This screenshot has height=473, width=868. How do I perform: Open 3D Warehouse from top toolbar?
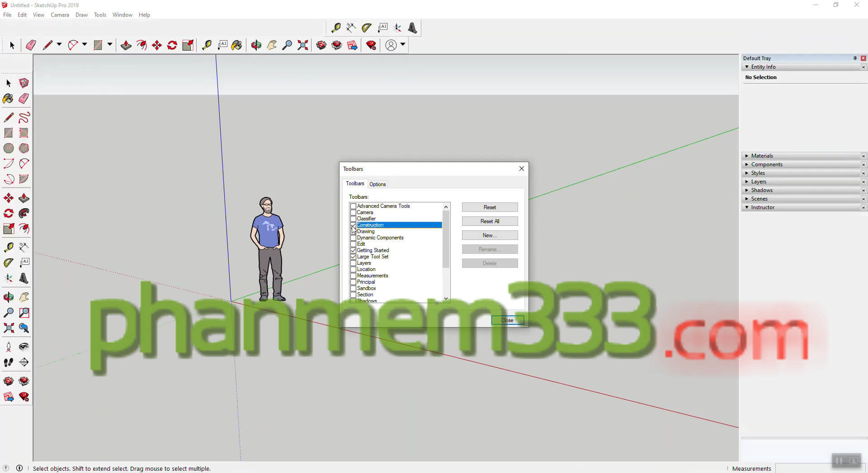[321, 45]
